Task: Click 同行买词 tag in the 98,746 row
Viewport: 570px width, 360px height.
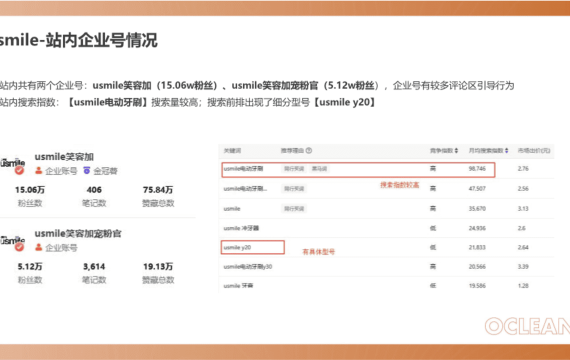Action: pyautogui.click(x=294, y=169)
